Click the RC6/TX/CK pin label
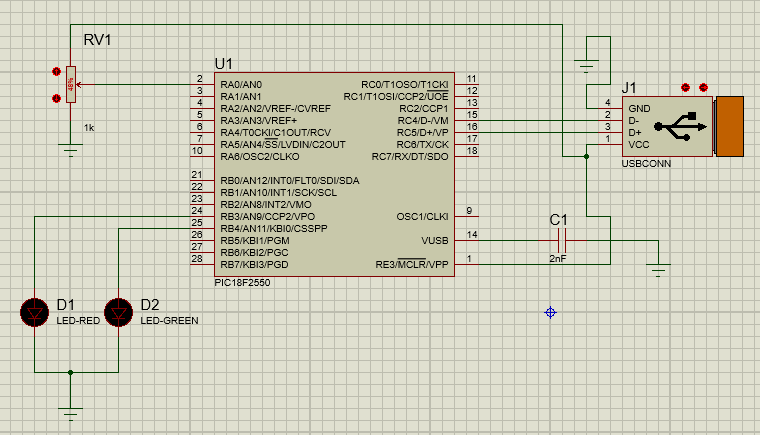The height and width of the screenshot is (435, 760). pos(423,145)
